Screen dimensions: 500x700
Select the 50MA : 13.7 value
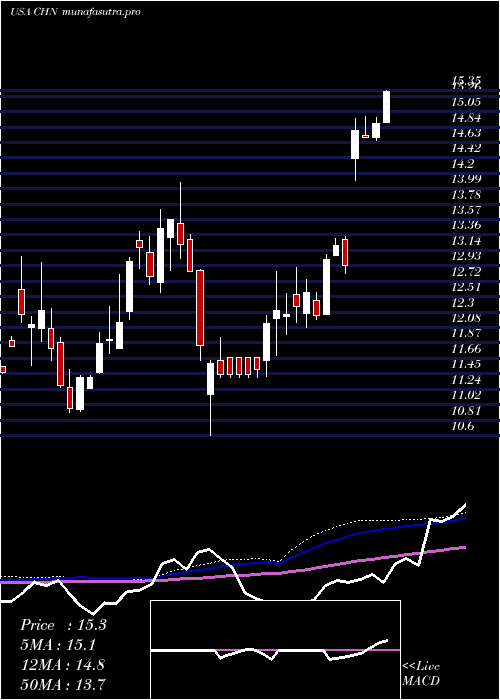[x=63, y=684]
